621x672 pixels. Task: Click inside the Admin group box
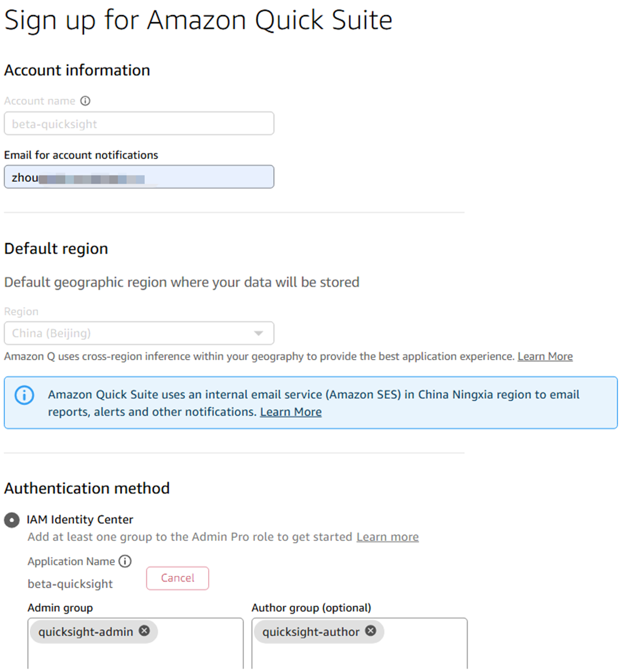click(135, 656)
